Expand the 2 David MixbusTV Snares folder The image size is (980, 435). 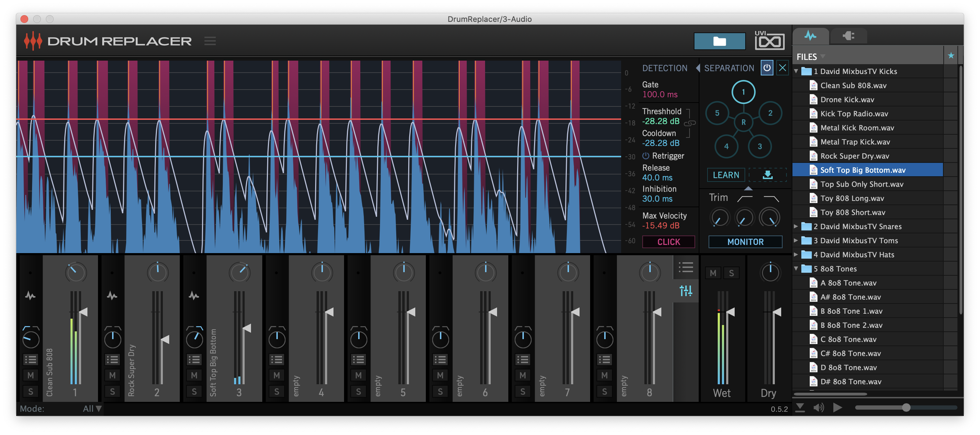click(796, 226)
